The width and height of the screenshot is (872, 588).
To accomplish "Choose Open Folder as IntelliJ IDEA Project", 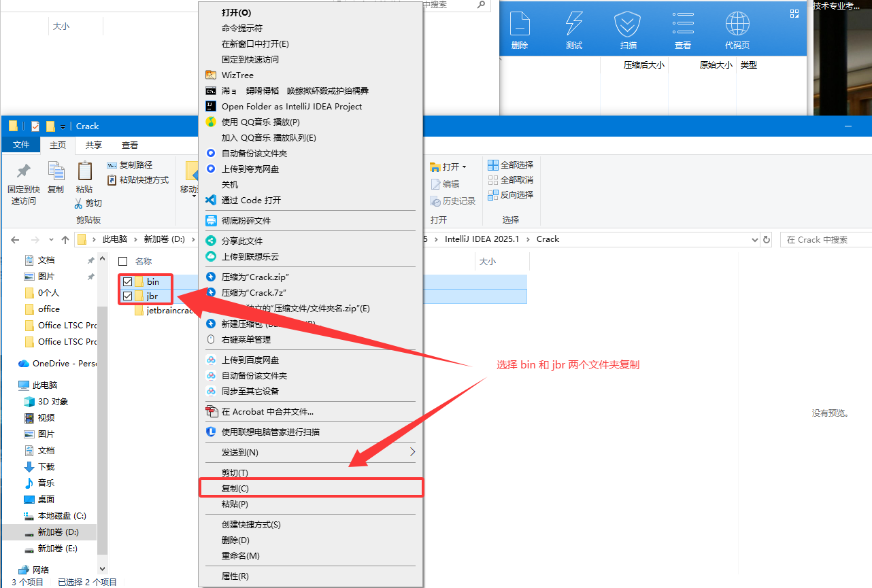I will [310, 106].
